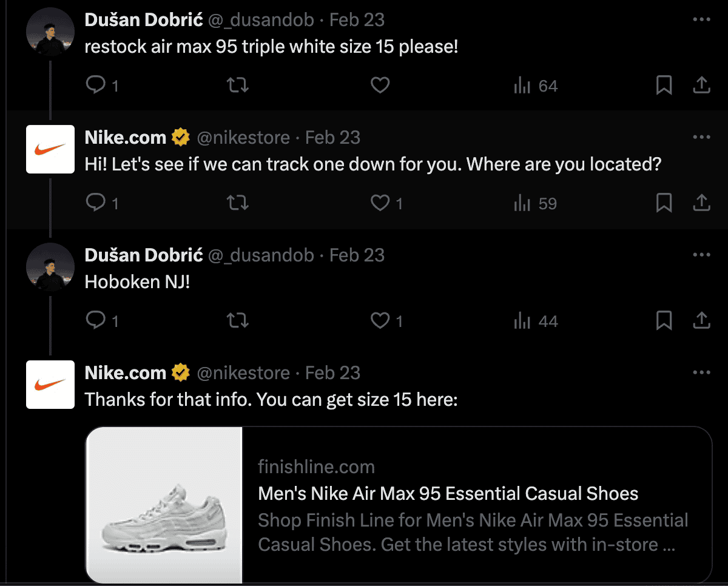728x586 pixels.
Task: Bookmark the 'Hoboken NJ!' tweet
Action: (664, 321)
